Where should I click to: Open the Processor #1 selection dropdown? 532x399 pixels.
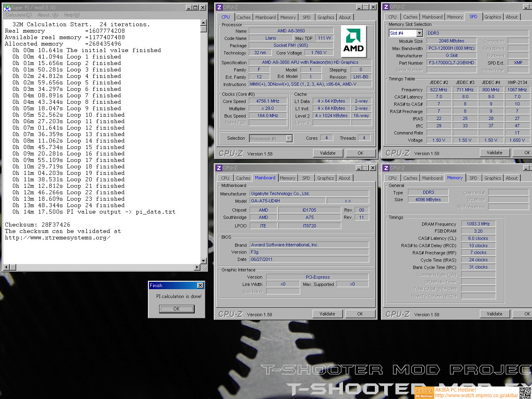[289, 139]
